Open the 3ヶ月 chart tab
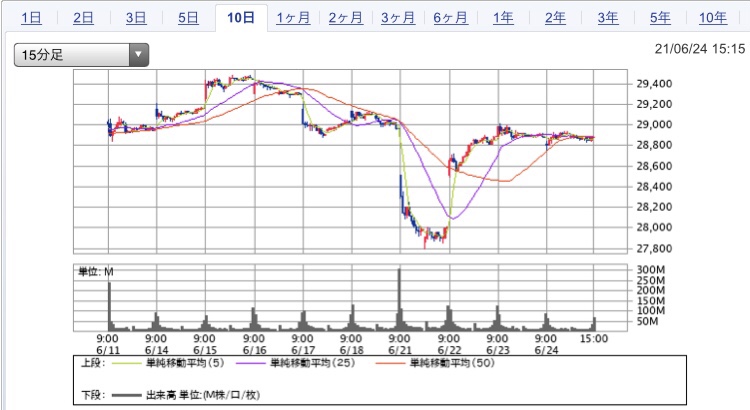 click(x=398, y=18)
